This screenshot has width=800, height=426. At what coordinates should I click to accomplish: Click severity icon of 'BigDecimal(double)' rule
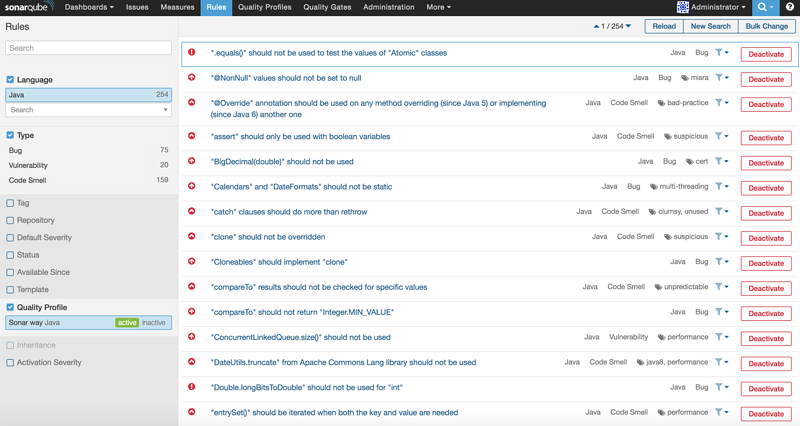tap(192, 161)
